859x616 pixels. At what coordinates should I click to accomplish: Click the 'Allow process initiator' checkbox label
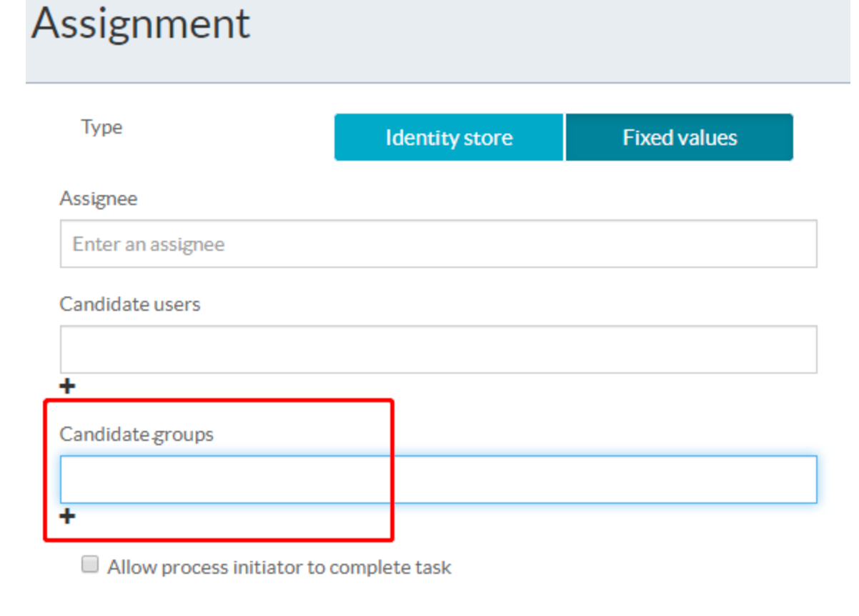click(x=279, y=567)
